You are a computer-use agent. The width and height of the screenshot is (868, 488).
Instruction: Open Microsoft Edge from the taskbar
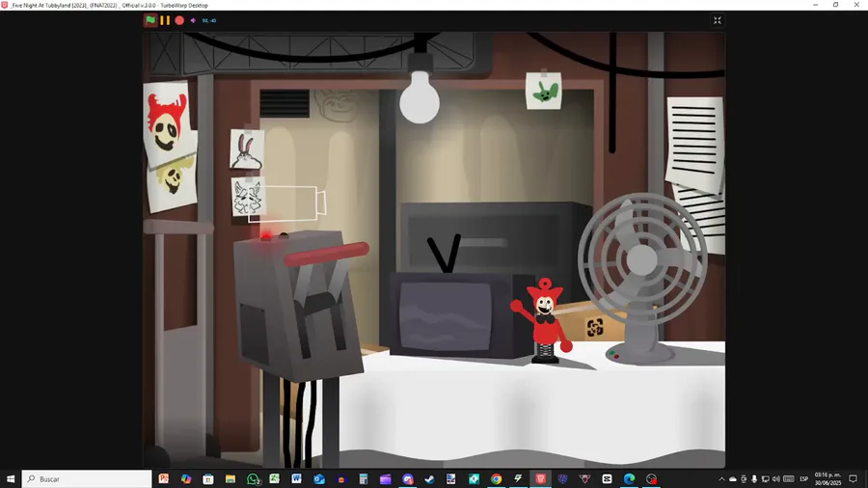(629, 478)
